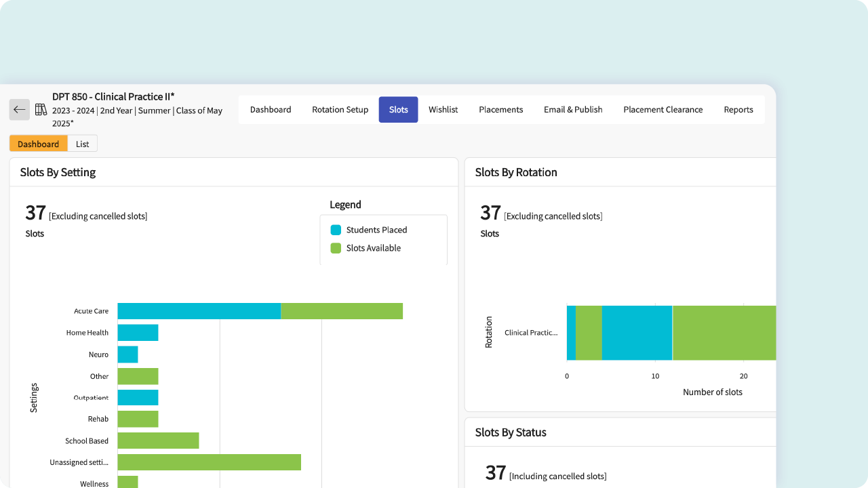The image size is (868, 488).
Task: Click the DPT 850 - Clinical Practice II title
Action: (113, 96)
